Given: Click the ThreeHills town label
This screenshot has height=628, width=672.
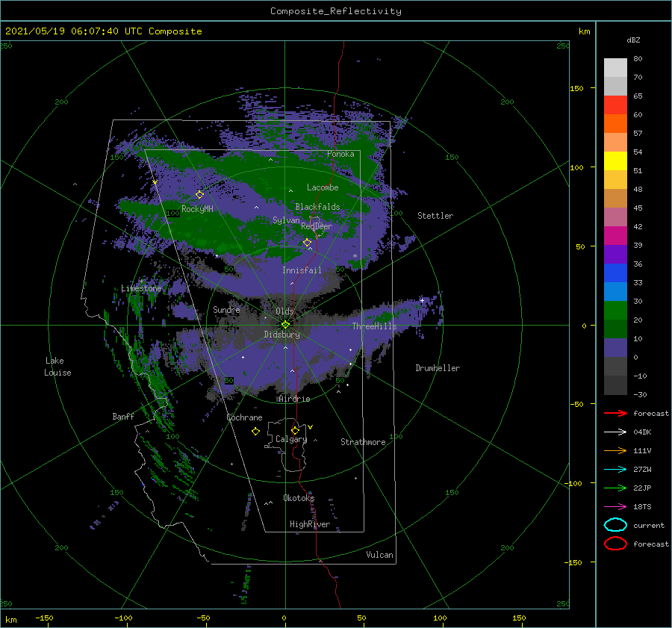Looking at the screenshot, I should coord(375,326).
